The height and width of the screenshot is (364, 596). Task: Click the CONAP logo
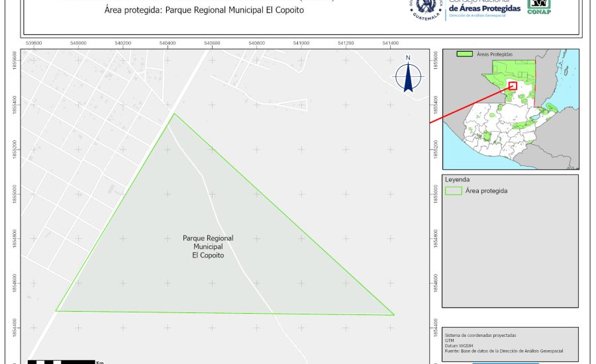[x=538, y=7]
